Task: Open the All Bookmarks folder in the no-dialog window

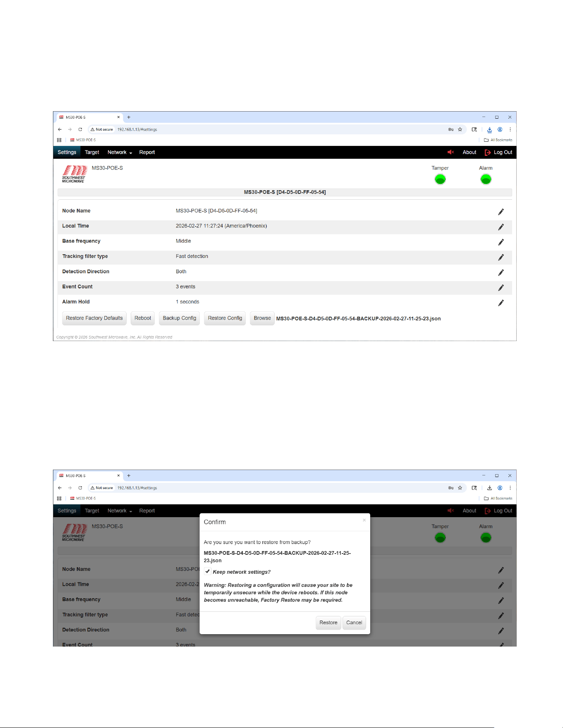Action: [498, 140]
